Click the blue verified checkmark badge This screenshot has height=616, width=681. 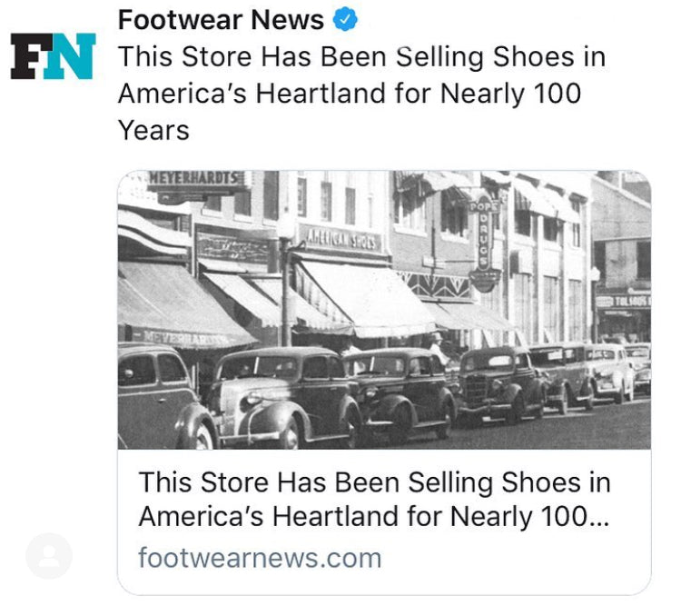point(348,19)
